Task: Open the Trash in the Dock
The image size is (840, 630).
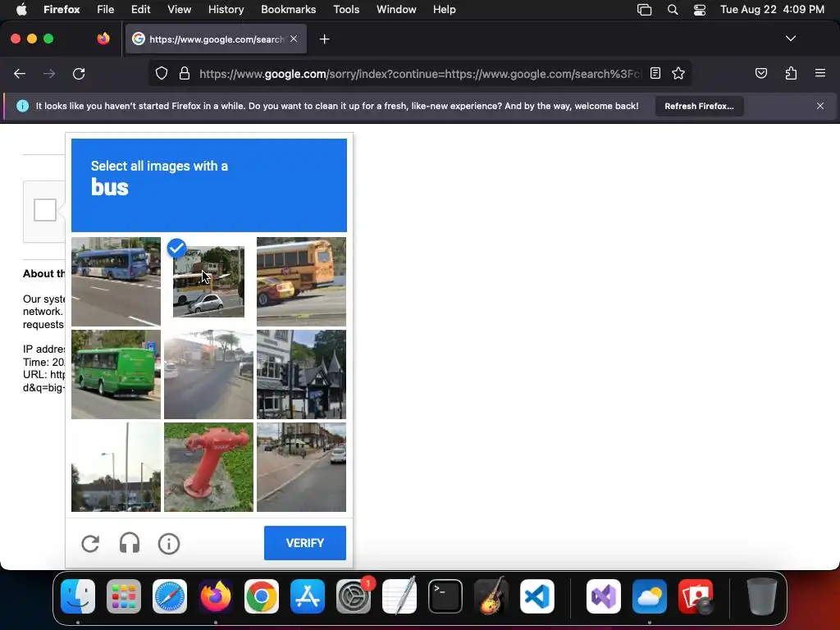Action: [x=761, y=596]
